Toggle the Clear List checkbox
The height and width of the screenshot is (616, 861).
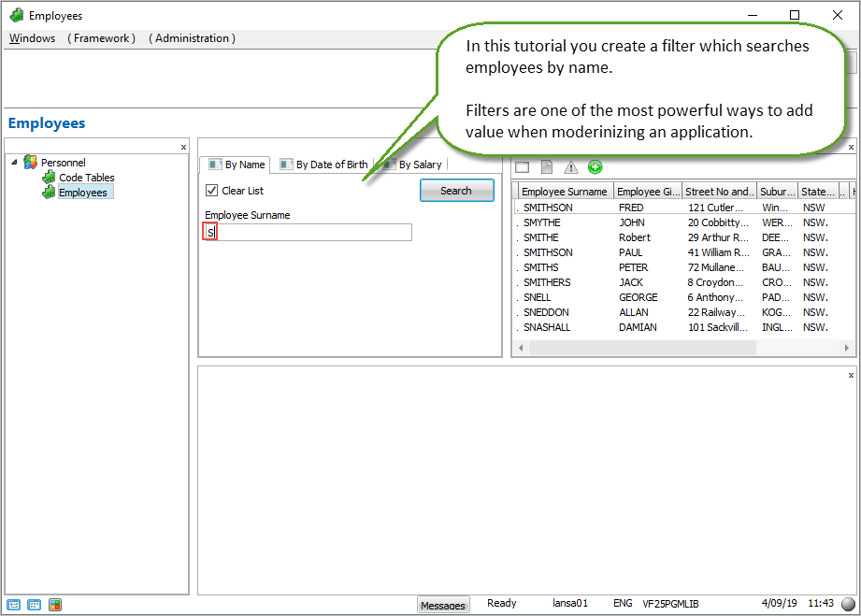pyautogui.click(x=211, y=191)
